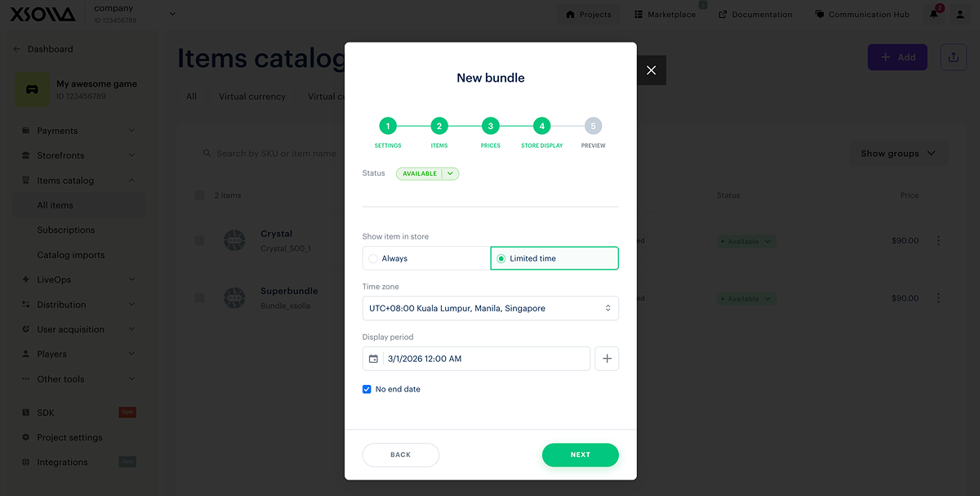Image resolution: width=980 pixels, height=496 pixels.
Task: Select the Limited time radio option
Action: click(501, 258)
